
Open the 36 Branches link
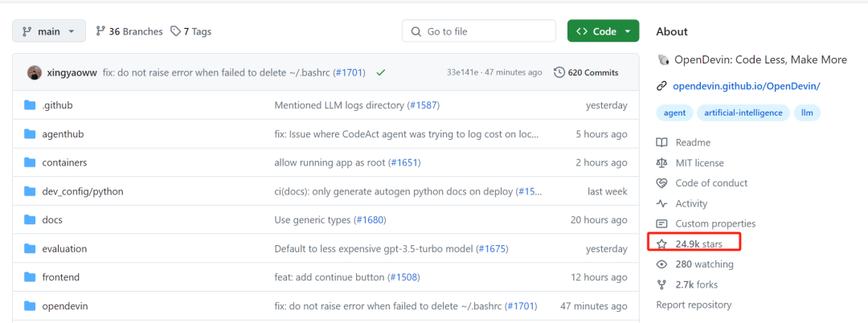(x=129, y=31)
